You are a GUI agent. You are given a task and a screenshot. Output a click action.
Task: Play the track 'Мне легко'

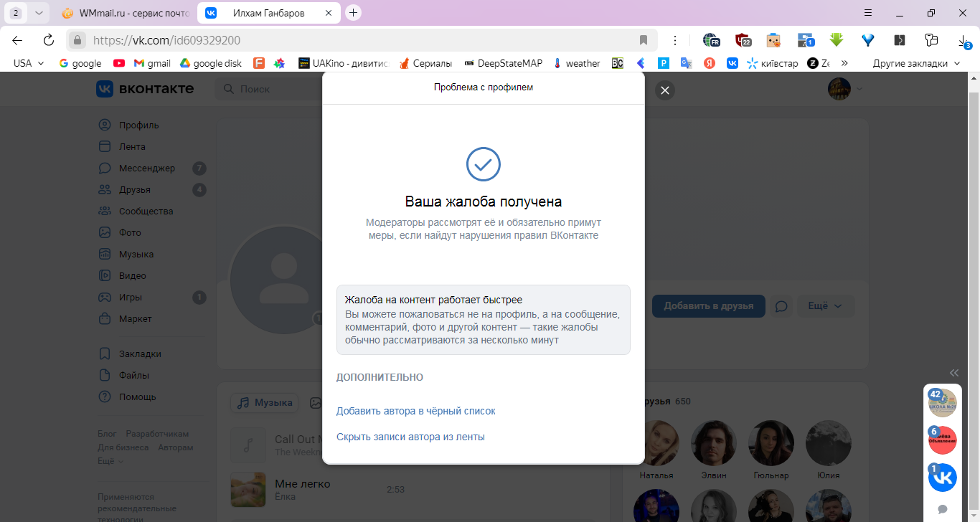pos(248,490)
